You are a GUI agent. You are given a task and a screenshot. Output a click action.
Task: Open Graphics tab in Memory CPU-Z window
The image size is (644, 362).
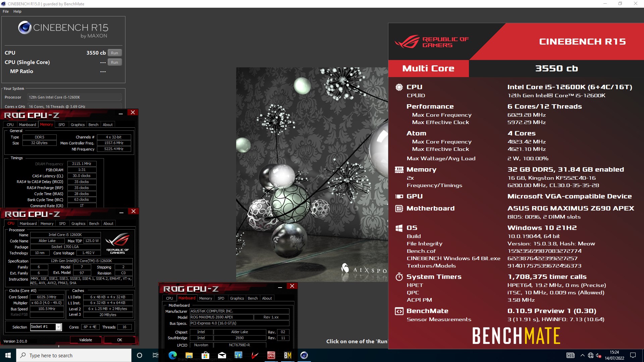(x=78, y=125)
